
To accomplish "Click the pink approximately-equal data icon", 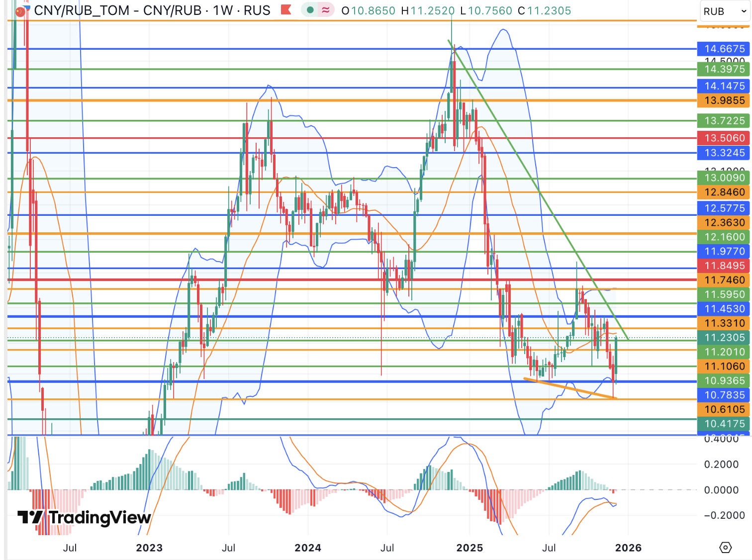I will click(326, 10).
